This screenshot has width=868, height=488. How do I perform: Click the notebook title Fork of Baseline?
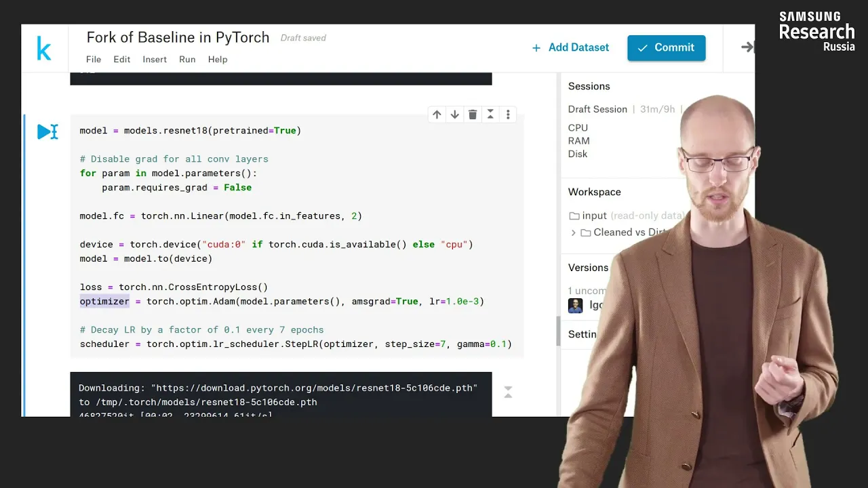pos(178,37)
